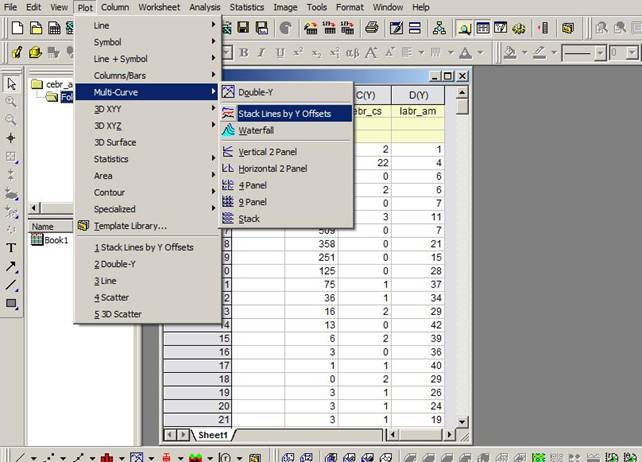Click the Save Project floppy disk icon
This screenshot has height=462, width=642.
[243, 28]
